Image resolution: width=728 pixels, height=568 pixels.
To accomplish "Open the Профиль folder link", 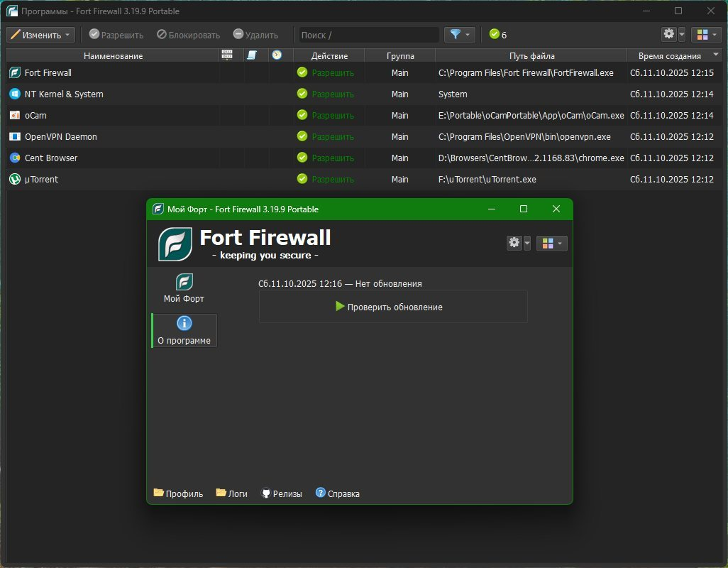I will [x=178, y=493].
